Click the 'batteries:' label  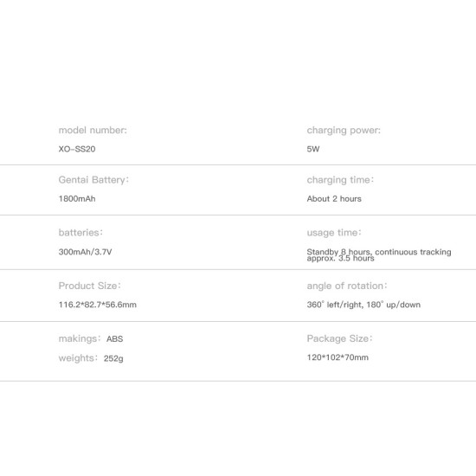[x=80, y=233]
